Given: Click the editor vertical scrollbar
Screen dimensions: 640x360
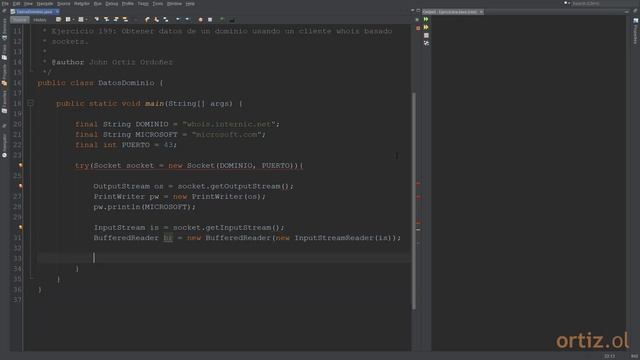Looking at the screenshot, I should pos(413,200).
